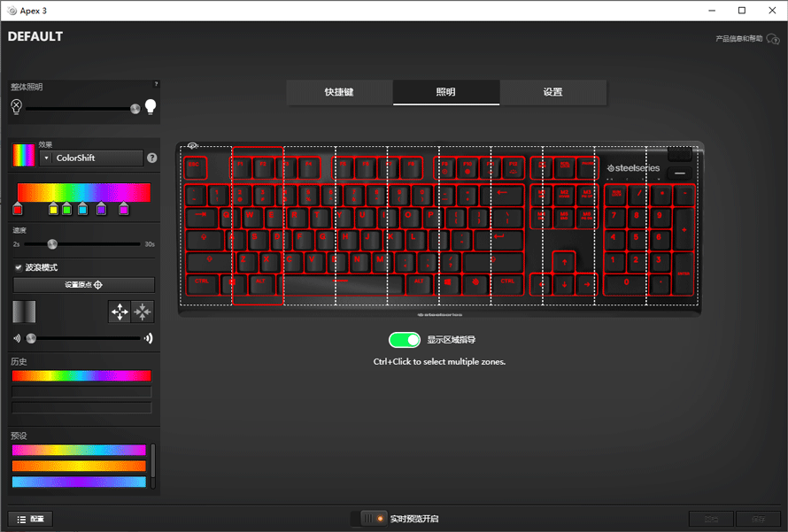Viewport: 788px width, 532px height.
Task: Click the down arrow key on keyboard
Action: pos(564,284)
